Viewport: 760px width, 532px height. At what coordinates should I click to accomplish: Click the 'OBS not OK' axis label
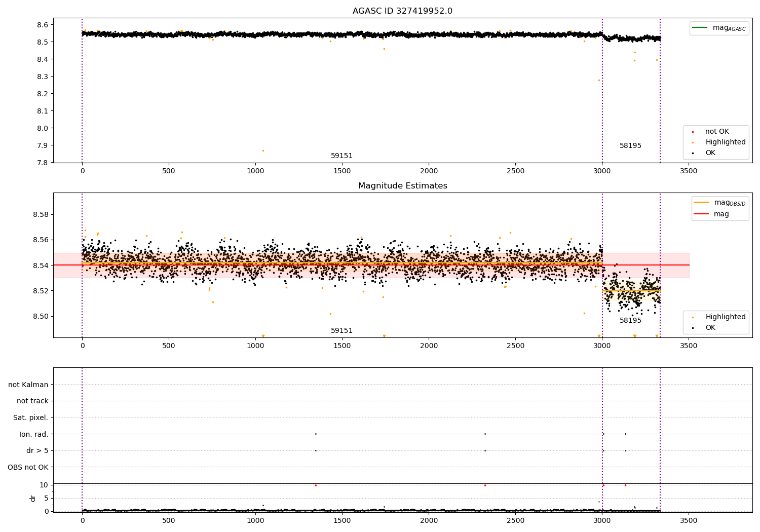[28, 467]
